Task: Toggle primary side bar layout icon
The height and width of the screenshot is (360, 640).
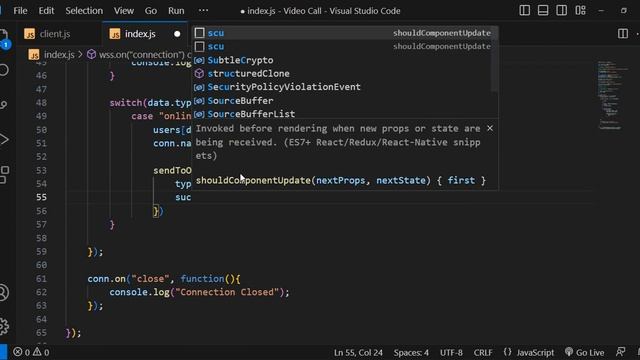Action: [524, 11]
